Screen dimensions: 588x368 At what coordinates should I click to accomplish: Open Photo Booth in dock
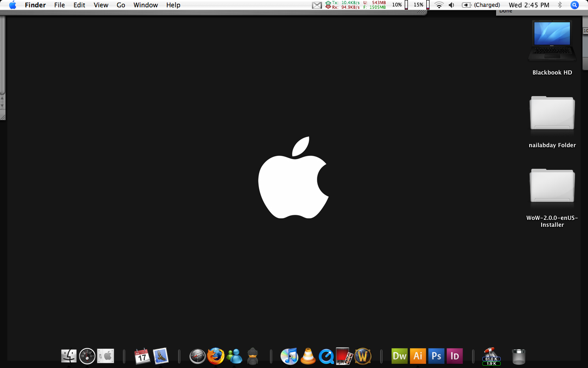pos(344,356)
